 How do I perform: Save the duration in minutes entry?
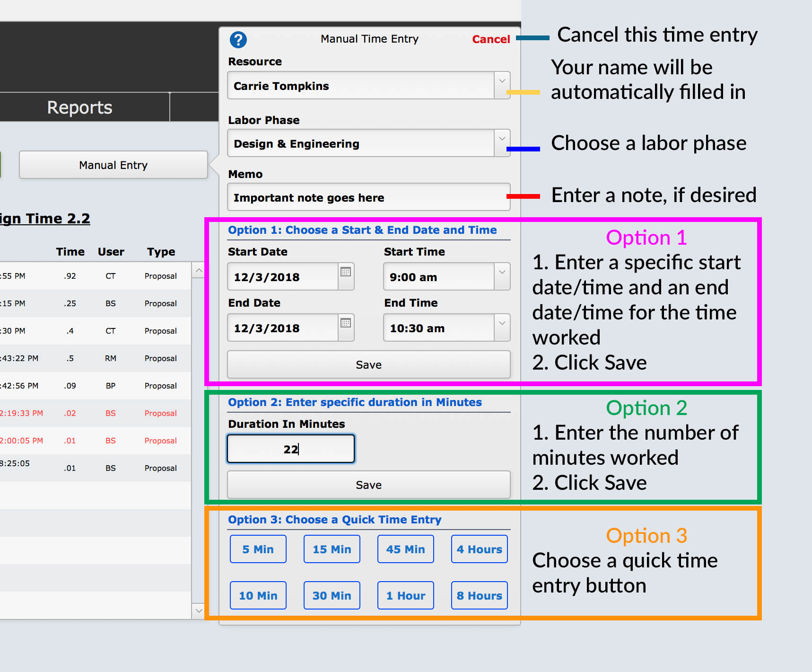(368, 485)
